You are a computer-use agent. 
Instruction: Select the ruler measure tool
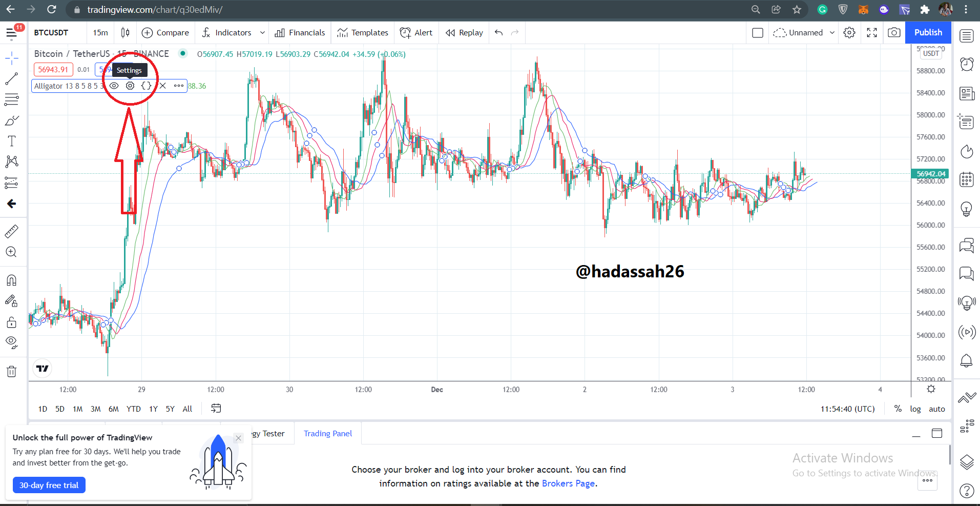point(11,232)
